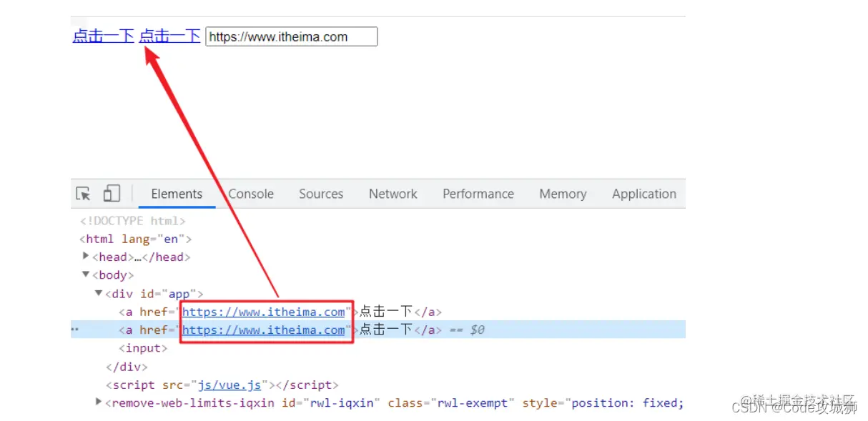
Task: Click the id="rwl-iqxin" attribute text
Action: click(330, 403)
